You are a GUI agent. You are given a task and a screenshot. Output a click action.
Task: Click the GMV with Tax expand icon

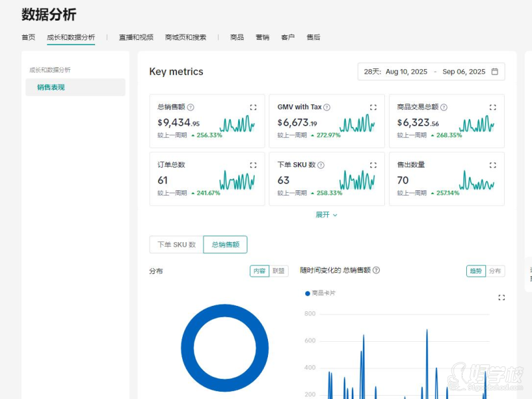coord(373,107)
